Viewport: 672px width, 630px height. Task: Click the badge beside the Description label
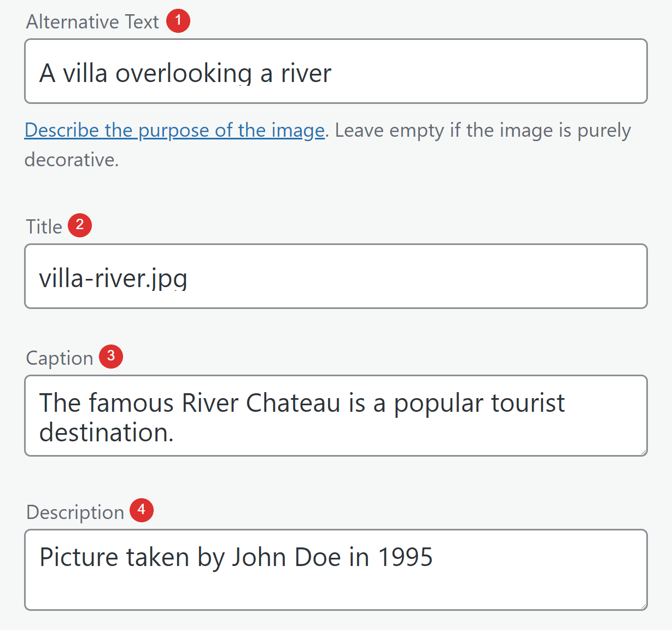[141, 511]
